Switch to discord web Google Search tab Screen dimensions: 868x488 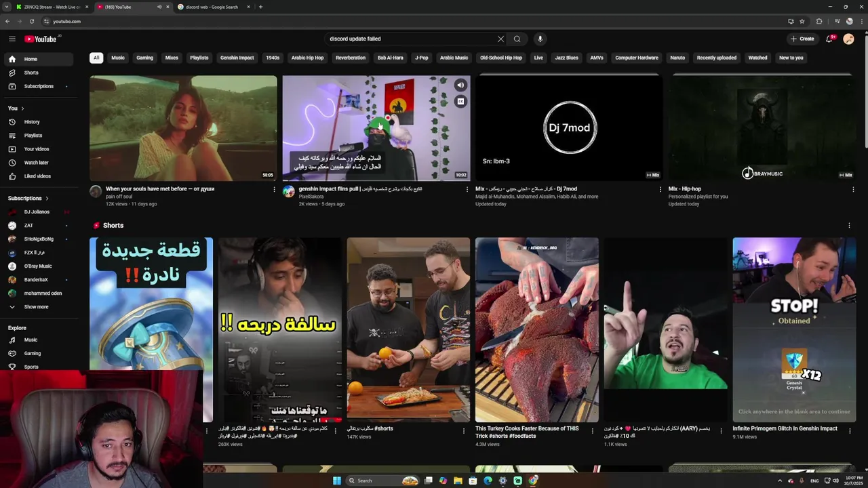(214, 7)
